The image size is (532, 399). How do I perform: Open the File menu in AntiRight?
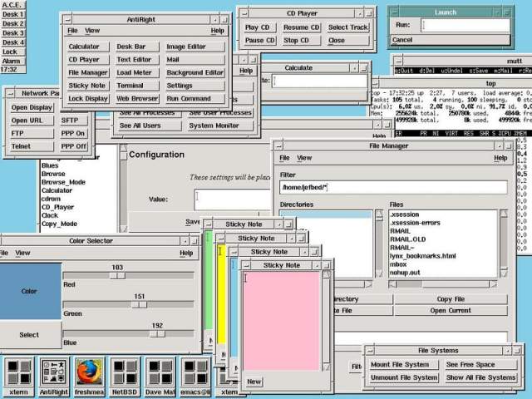(x=73, y=31)
